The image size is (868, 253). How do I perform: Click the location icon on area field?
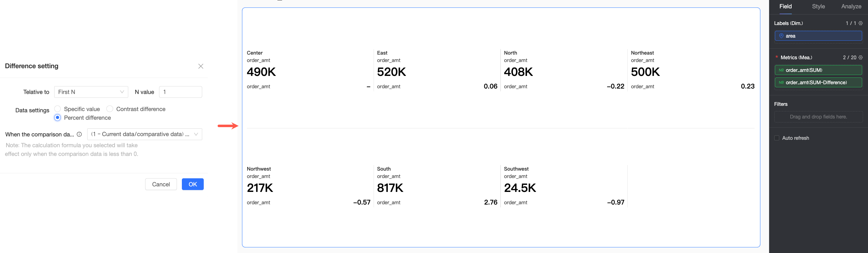tap(781, 36)
